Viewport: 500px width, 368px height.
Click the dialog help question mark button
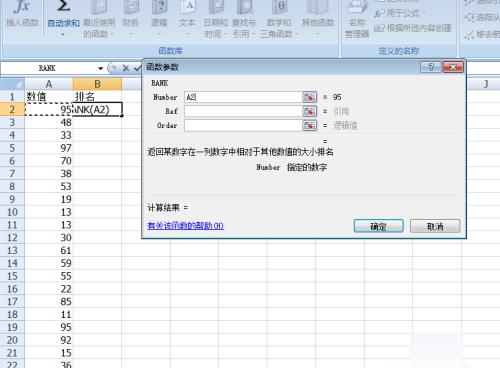(x=430, y=67)
